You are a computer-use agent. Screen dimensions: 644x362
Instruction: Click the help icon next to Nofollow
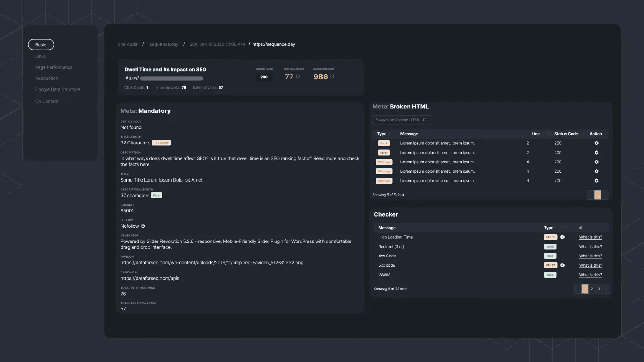(x=143, y=226)
